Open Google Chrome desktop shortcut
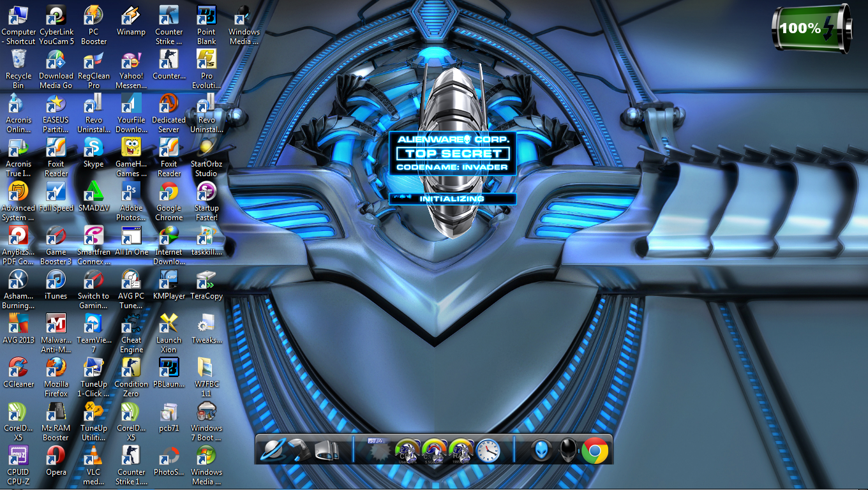 168,201
